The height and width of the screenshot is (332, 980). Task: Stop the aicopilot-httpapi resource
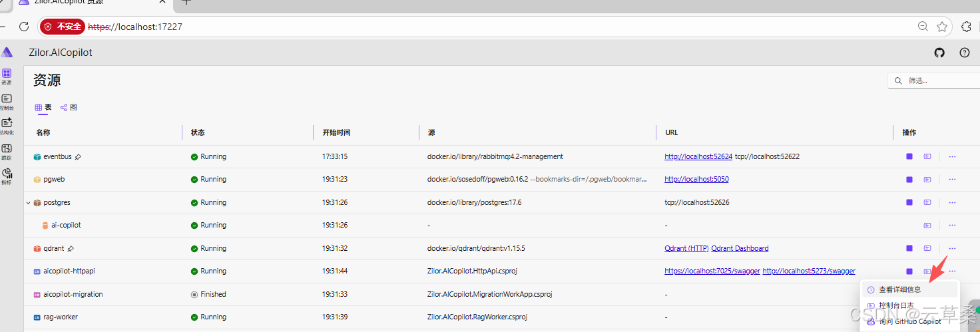pos(909,271)
